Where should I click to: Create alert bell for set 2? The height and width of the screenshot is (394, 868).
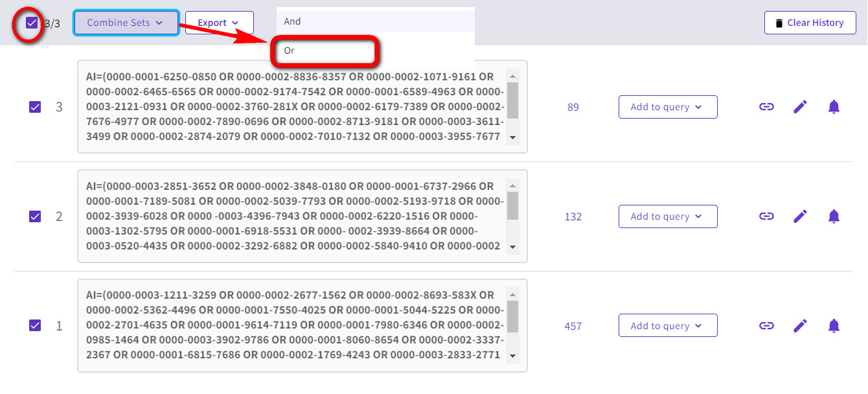(x=834, y=216)
